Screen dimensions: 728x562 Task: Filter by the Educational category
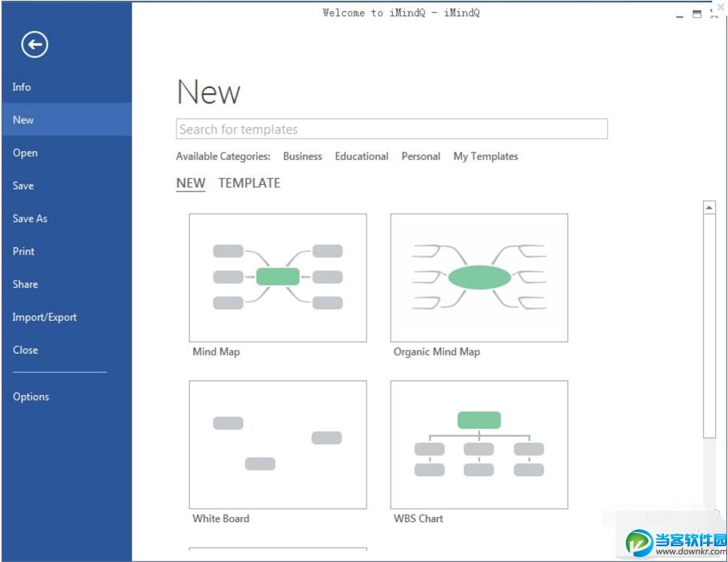[361, 156]
